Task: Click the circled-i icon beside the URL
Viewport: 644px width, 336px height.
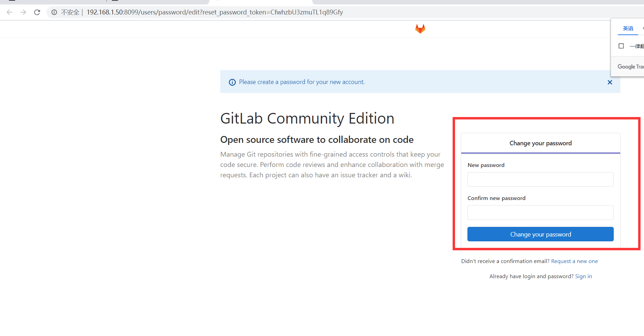Action: tap(54, 12)
